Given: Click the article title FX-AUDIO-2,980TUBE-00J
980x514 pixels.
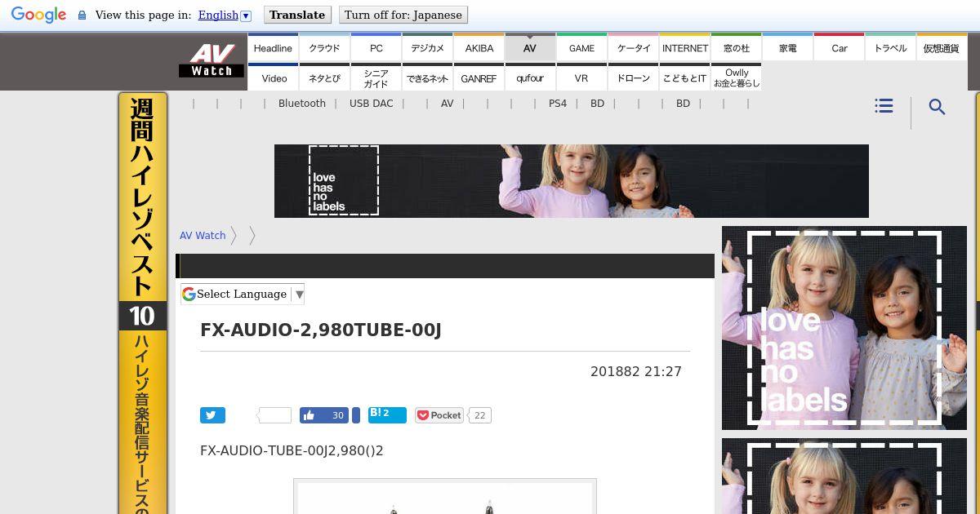Looking at the screenshot, I should pos(321,330).
